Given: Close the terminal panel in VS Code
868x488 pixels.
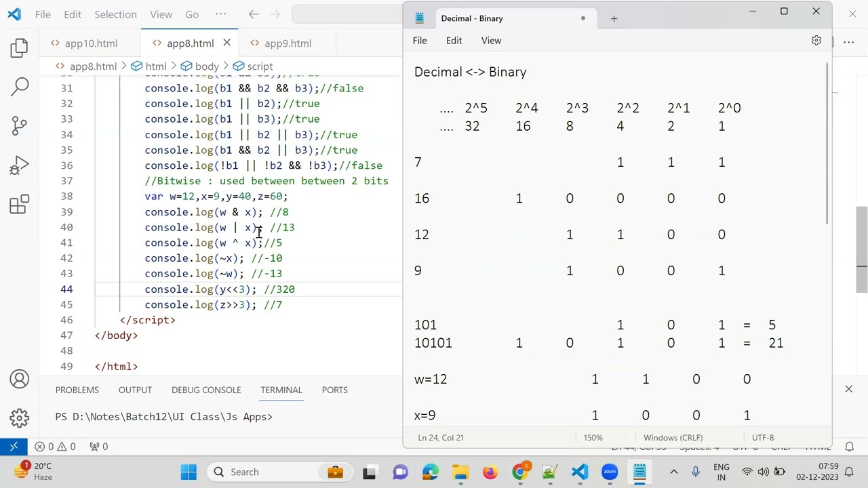Looking at the screenshot, I should [x=848, y=389].
